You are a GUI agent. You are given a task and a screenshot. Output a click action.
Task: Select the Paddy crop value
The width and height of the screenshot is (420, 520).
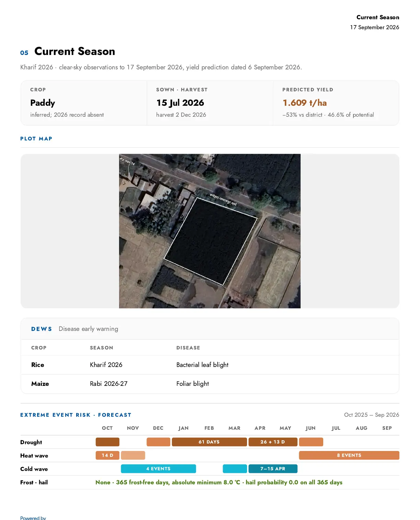[x=43, y=103]
